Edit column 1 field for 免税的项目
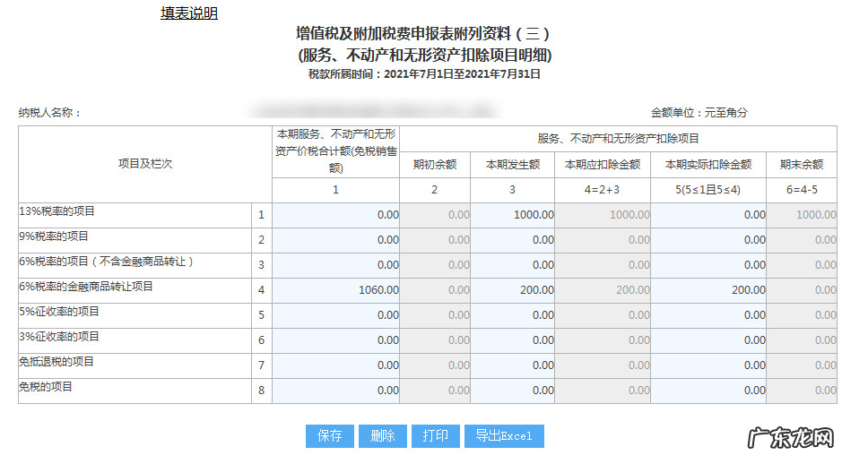This screenshot has width=868, height=464. pyautogui.click(x=336, y=391)
